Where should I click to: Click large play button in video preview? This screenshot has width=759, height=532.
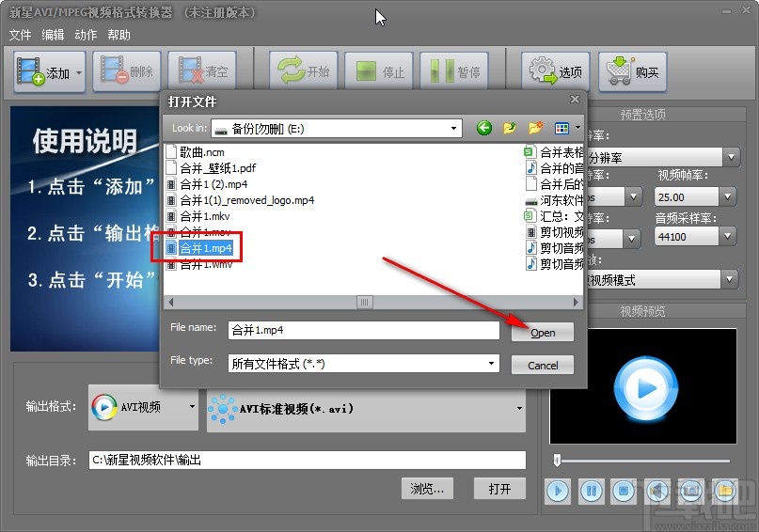646,388
